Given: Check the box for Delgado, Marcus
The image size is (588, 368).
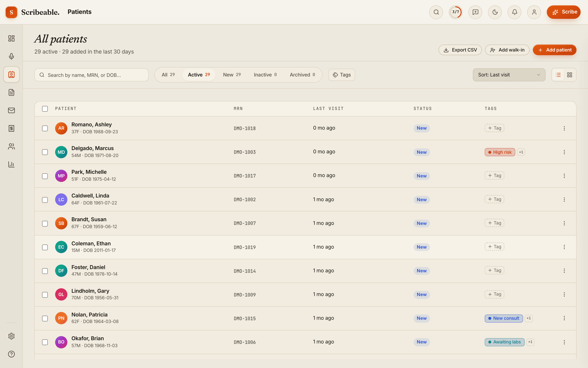Looking at the screenshot, I should [x=45, y=152].
